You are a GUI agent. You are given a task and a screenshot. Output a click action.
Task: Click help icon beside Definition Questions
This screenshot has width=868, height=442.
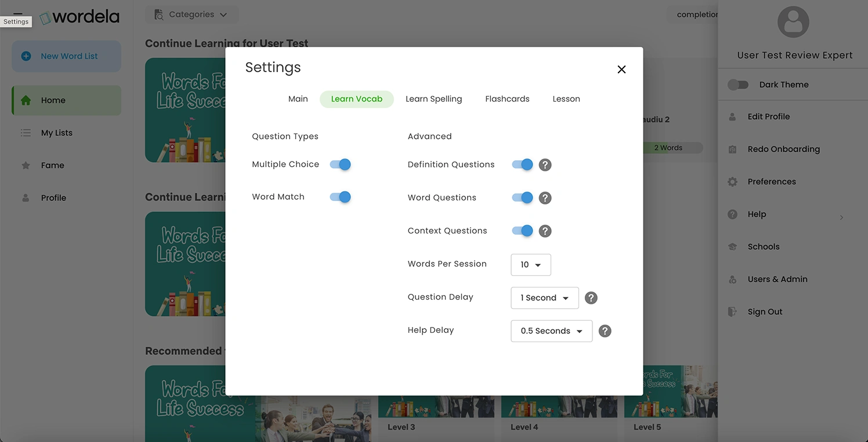pyautogui.click(x=545, y=165)
